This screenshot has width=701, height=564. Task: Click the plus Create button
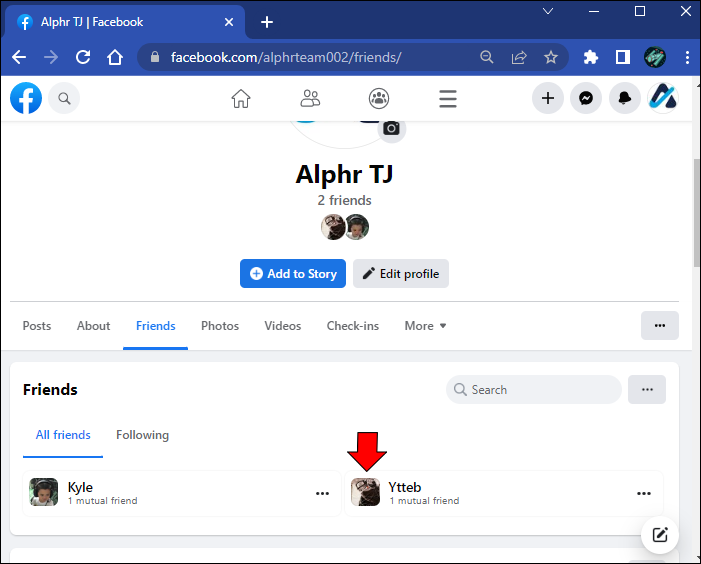tap(548, 98)
